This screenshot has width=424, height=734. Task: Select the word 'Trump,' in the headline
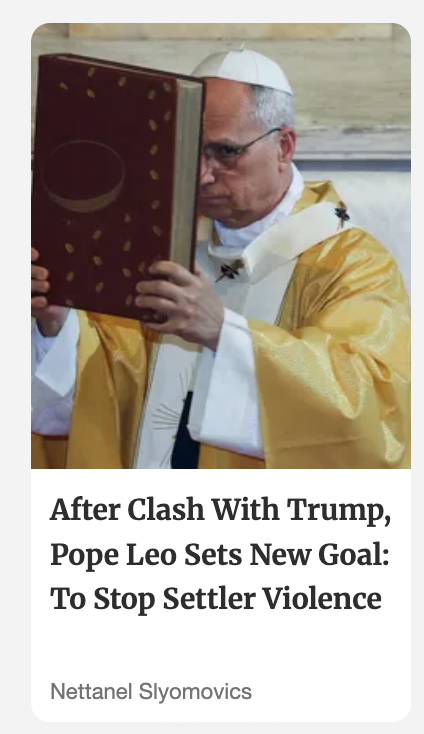point(338,510)
